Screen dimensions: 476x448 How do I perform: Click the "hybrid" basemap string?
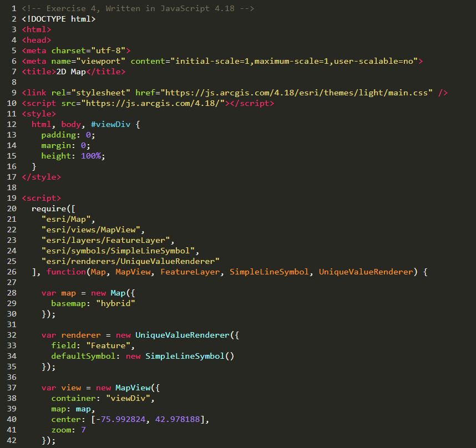click(x=115, y=303)
